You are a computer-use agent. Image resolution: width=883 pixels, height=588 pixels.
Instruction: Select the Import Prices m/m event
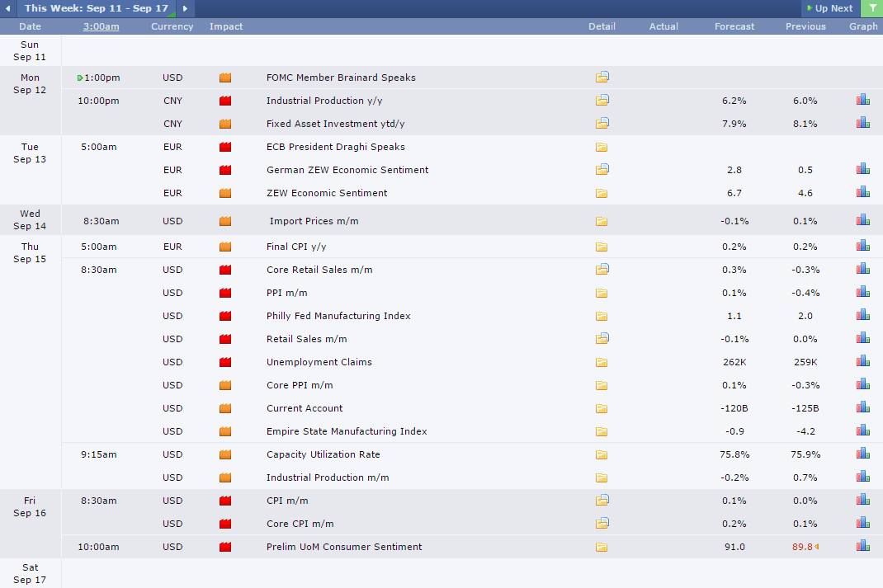click(x=314, y=221)
